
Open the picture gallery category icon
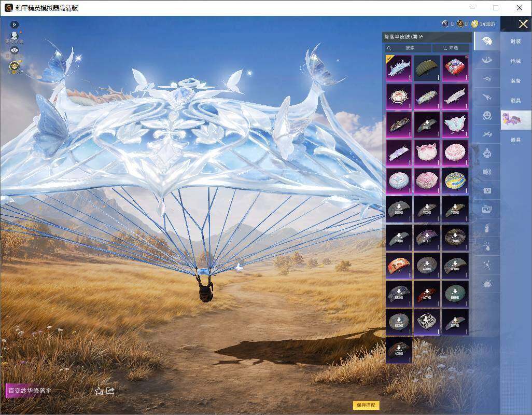pyautogui.click(x=487, y=209)
